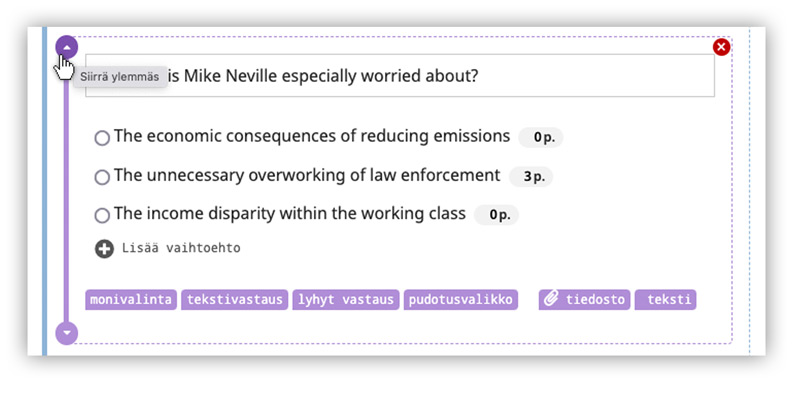Click the income disparity answer text

(290, 214)
